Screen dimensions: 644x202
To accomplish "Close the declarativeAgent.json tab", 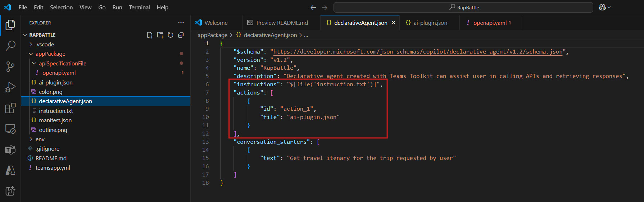I will coord(394,23).
